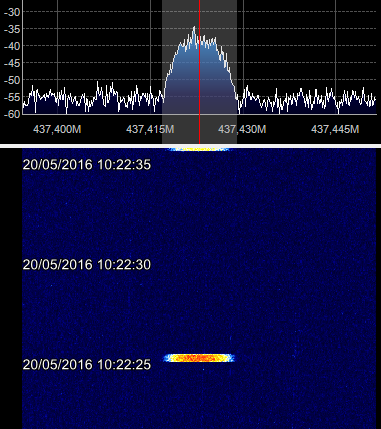Click the 437,415M frequency label
381x429 pixels.
tap(150, 129)
